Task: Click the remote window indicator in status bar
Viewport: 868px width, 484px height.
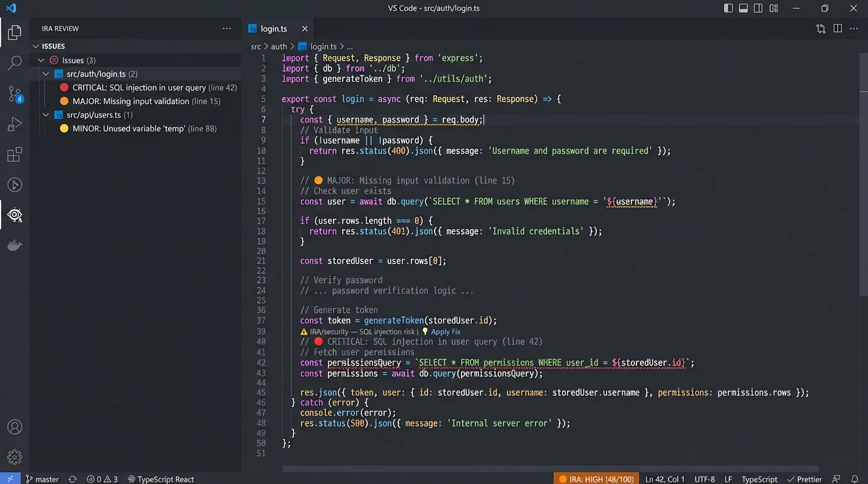Action: 10,479
